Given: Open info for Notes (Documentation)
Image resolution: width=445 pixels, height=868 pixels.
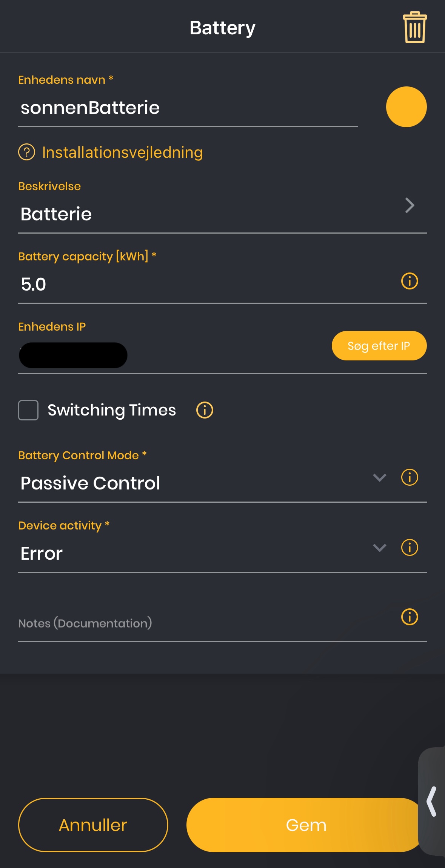Looking at the screenshot, I should tap(410, 617).
